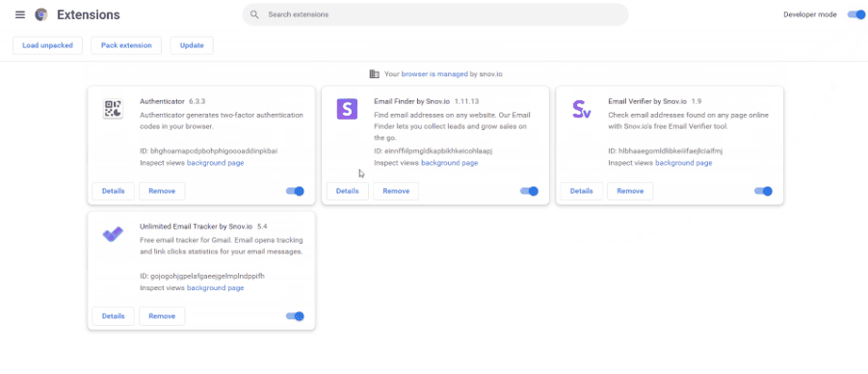Remove the Unlimited Email Tracker extension
This screenshot has height=374, width=868.
(162, 316)
